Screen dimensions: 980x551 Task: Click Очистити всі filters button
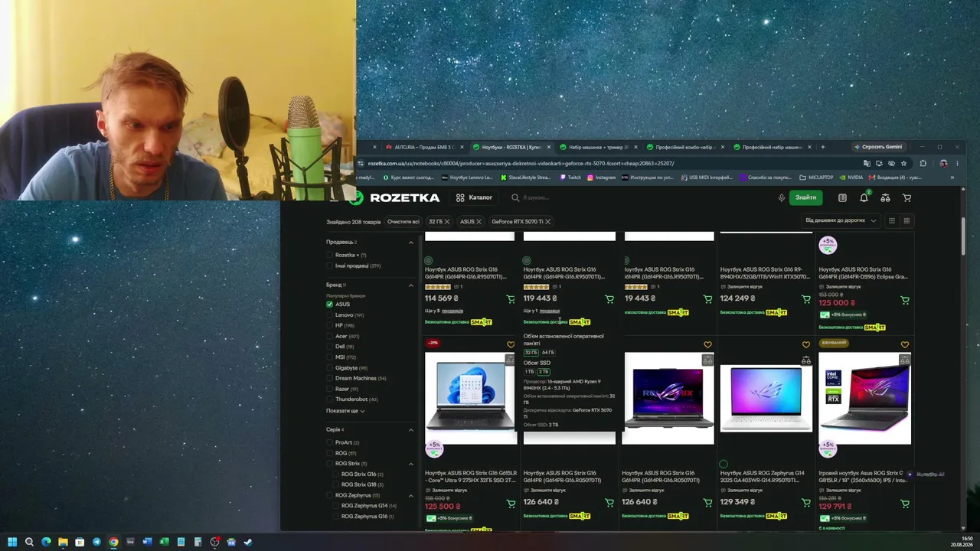click(x=403, y=221)
